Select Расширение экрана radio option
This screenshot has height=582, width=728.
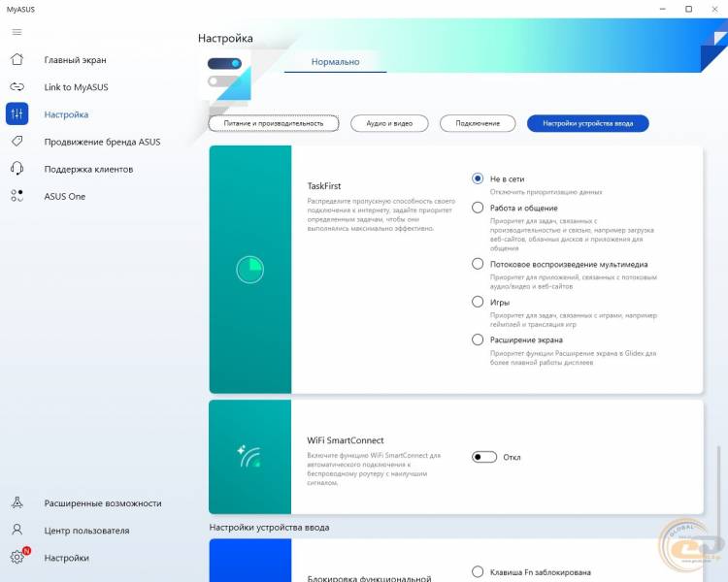pyautogui.click(x=478, y=339)
